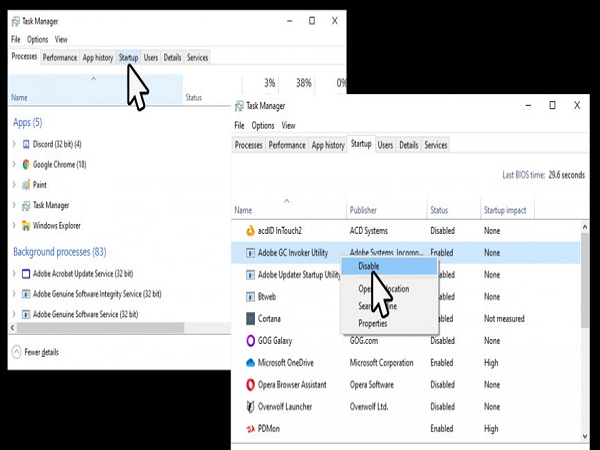Image resolution: width=600 pixels, height=450 pixels.
Task: Open Users tab in back Task Manager
Action: pos(151,58)
